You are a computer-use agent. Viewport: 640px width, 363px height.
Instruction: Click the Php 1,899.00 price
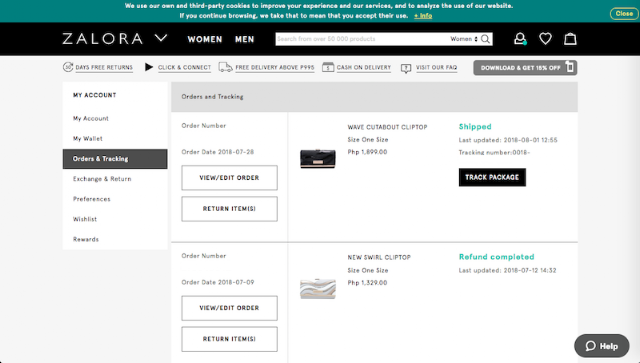coord(367,152)
